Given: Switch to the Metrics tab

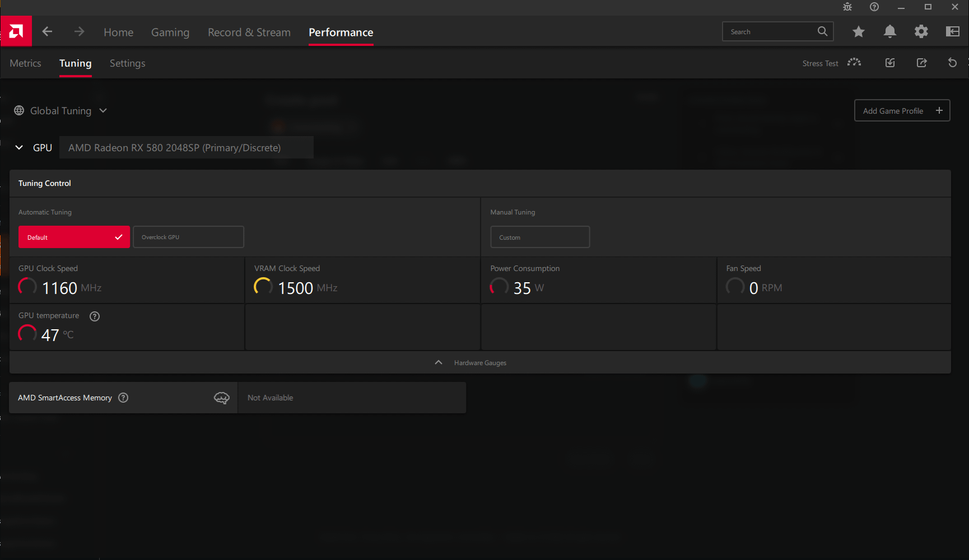Looking at the screenshot, I should 25,63.
